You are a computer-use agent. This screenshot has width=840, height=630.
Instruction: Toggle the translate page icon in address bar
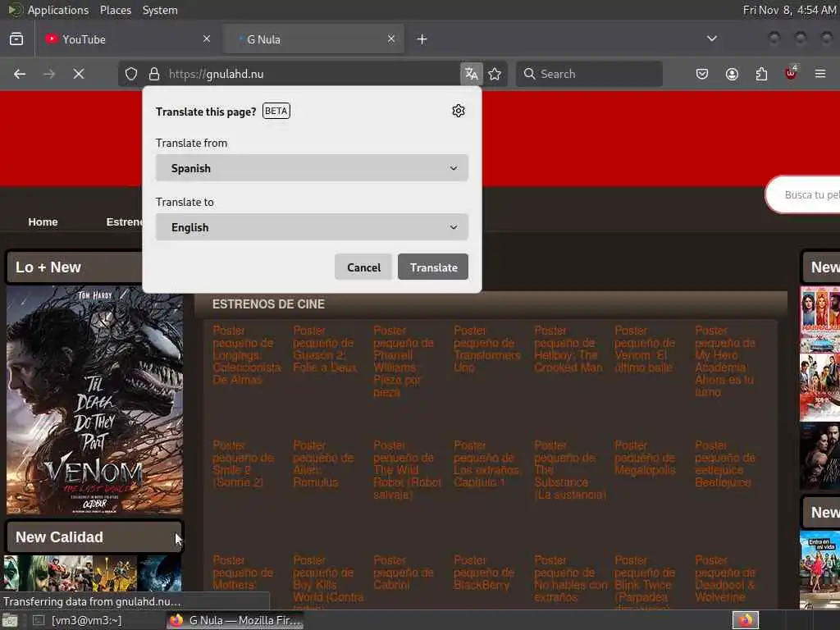click(472, 74)
